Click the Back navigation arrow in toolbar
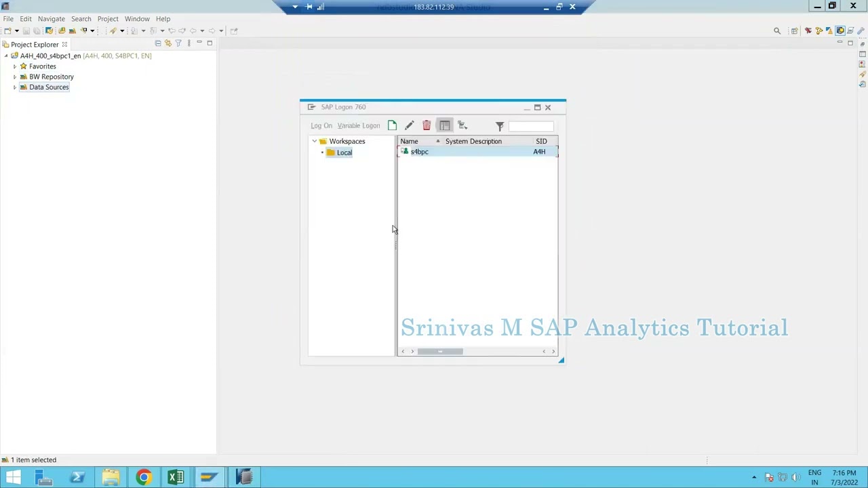 click(x=193, y=30)
